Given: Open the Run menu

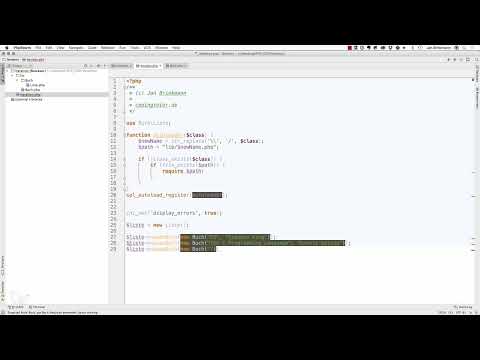Looking at the screenshot, I should click(x=122, y=48).
